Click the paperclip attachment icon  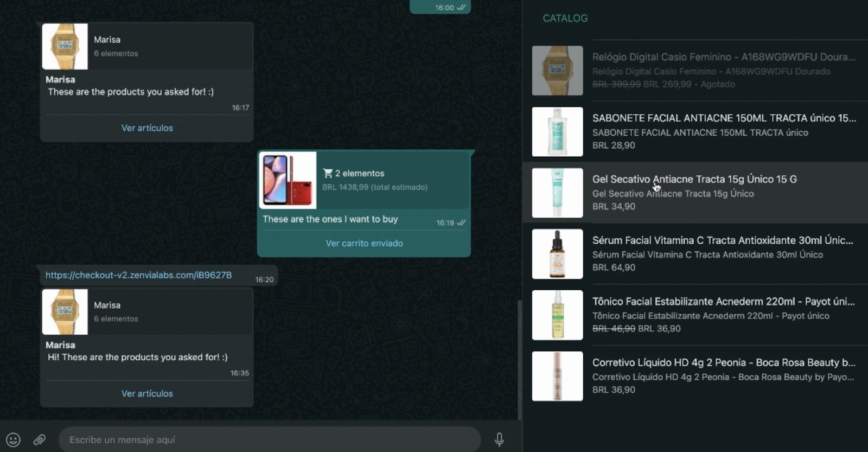[x=39, y=440]
